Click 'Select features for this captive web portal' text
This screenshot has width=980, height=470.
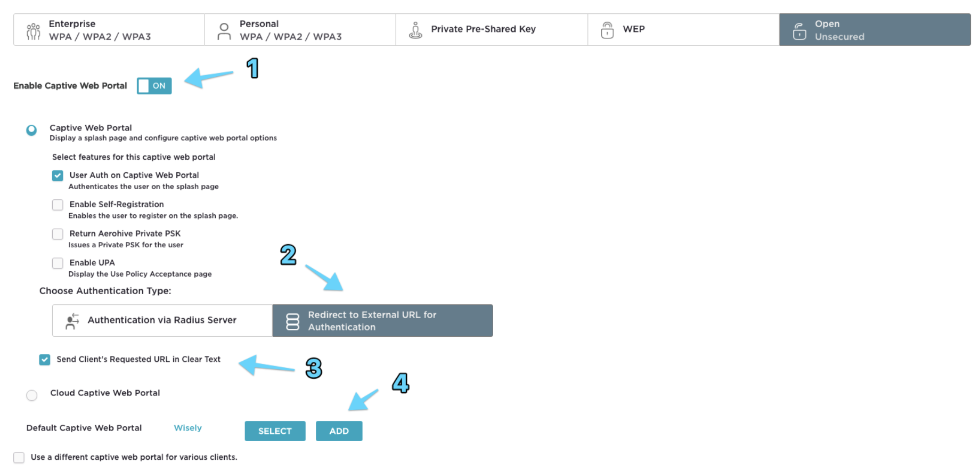[x=134, y=157]
